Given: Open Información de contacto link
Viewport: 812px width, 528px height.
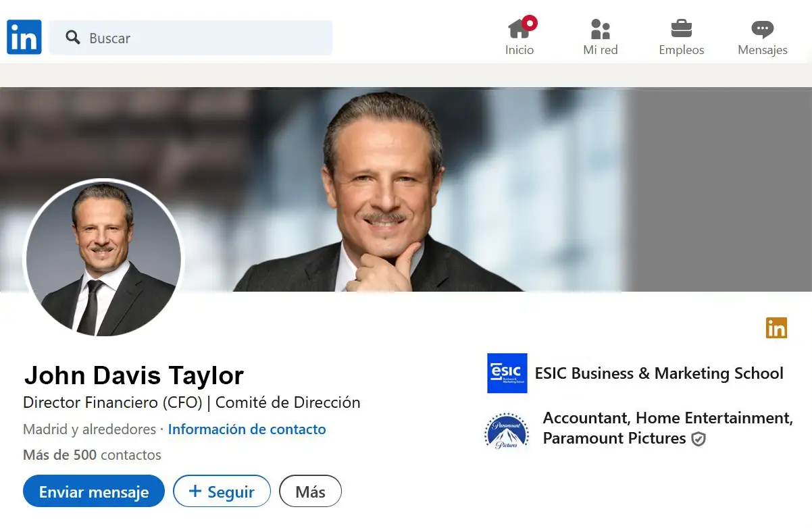Looking at the screenshot, I should click(x=247, y=429).
